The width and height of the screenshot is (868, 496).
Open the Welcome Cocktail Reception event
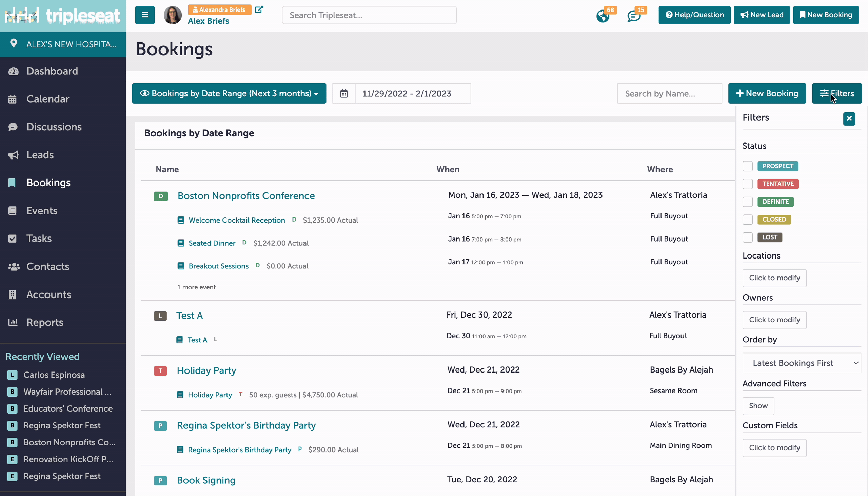click(237, 220)
